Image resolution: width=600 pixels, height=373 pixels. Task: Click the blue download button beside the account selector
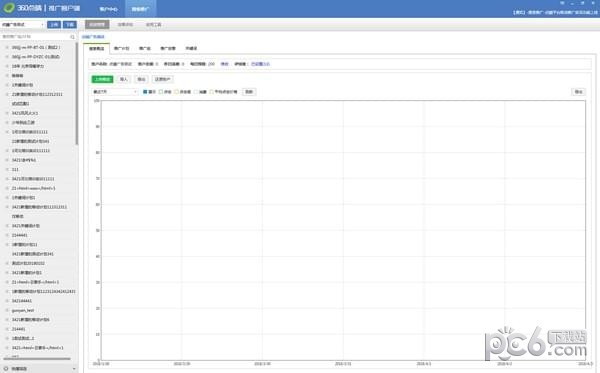click(70, 24)
